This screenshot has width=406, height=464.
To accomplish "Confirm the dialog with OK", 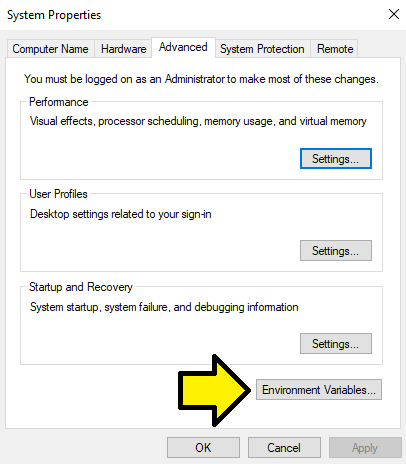I will [x=203, y=448].
